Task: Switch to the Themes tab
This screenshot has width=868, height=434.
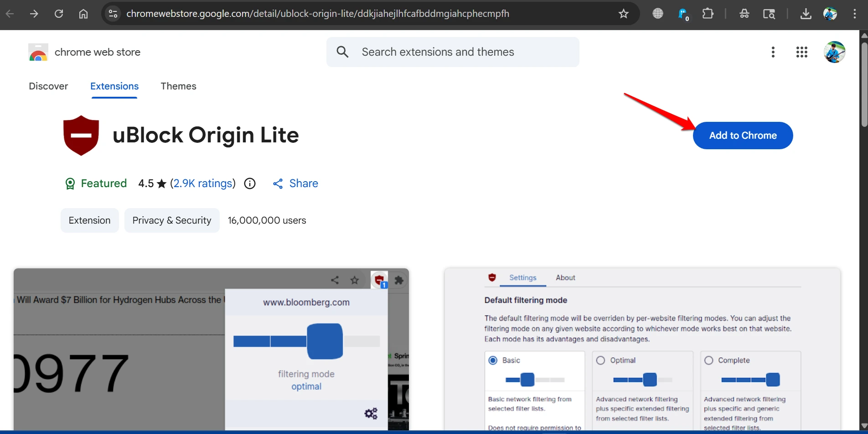Action: (x=178, y=86)
